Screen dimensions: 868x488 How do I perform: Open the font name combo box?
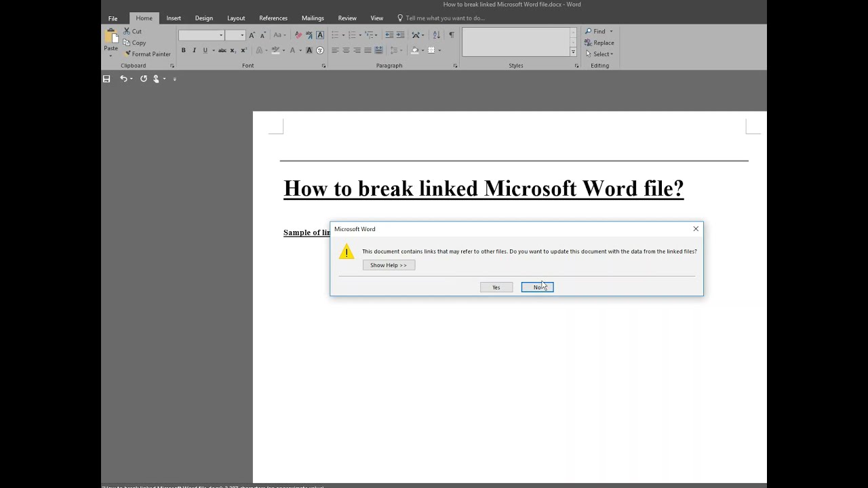coord(201,35)
